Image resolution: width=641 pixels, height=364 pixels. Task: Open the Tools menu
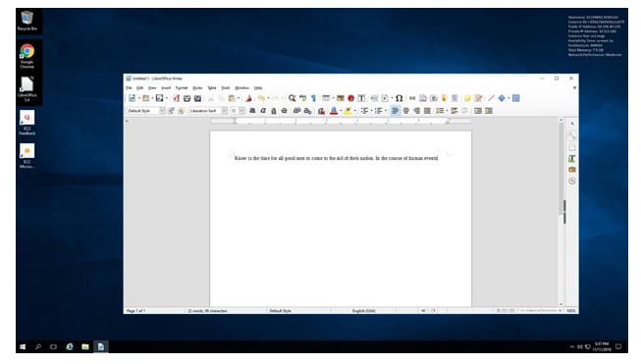pos(225,88)
